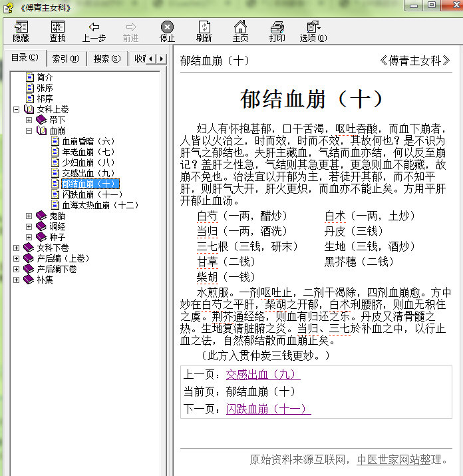
Task: Print the page with 打印 icon
Action: 277,27
